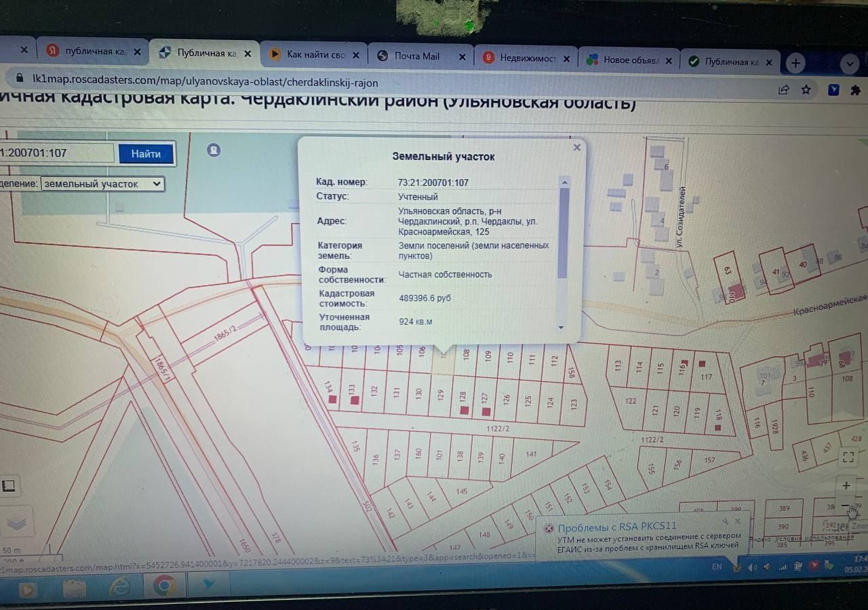Close the RSA PKCS11 notification balloon
This screenshot has height=610, width=868.
click(x=737, y=521)
